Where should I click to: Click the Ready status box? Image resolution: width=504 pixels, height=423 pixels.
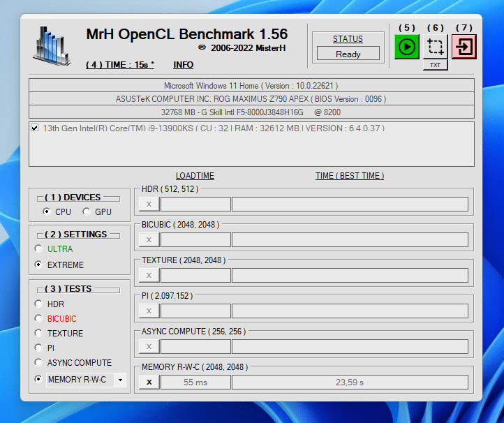click(348, 53)
